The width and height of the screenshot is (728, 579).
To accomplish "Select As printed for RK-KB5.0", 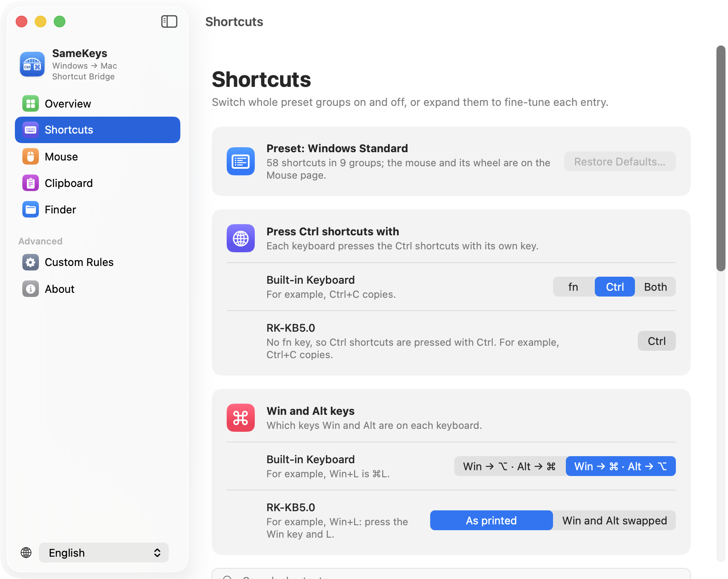I will pos(491,520).
